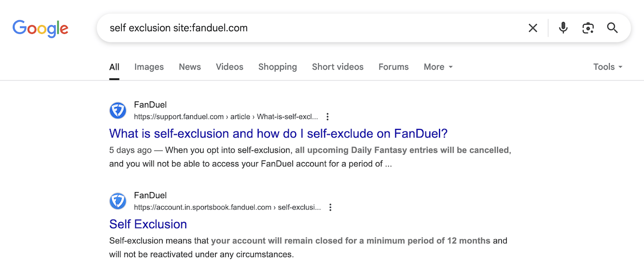Screen dimensions: 644x270
Task: Switch to the Images tab
Action: click(x=149, y=67)
